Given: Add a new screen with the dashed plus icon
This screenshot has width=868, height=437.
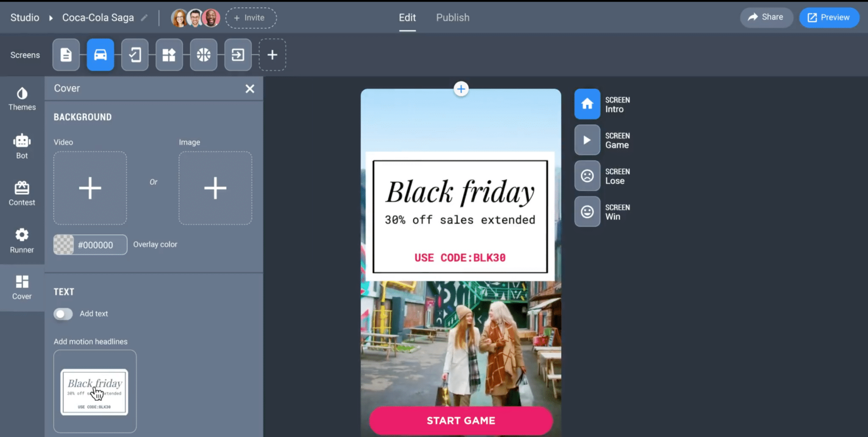Looking at the screenshot, I should coord(272,55).
